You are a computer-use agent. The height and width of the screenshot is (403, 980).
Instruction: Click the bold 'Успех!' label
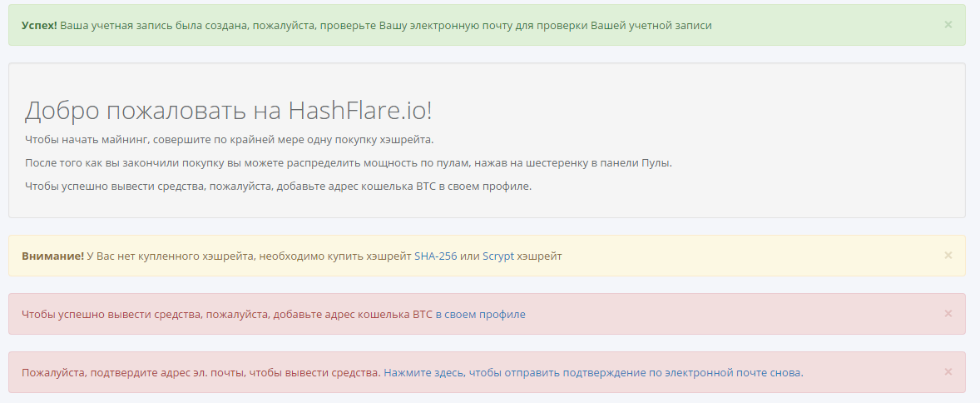[39, 26]
